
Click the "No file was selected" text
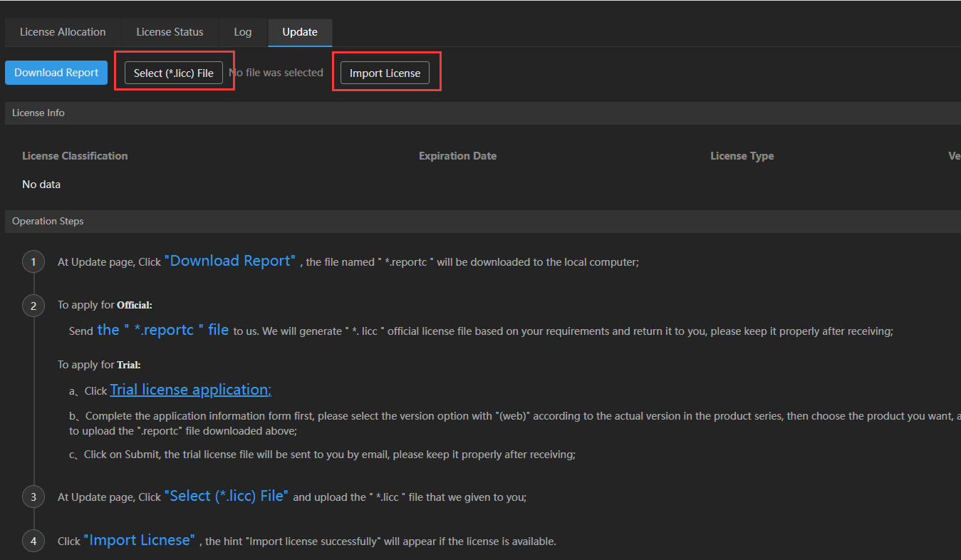[276, 73]
